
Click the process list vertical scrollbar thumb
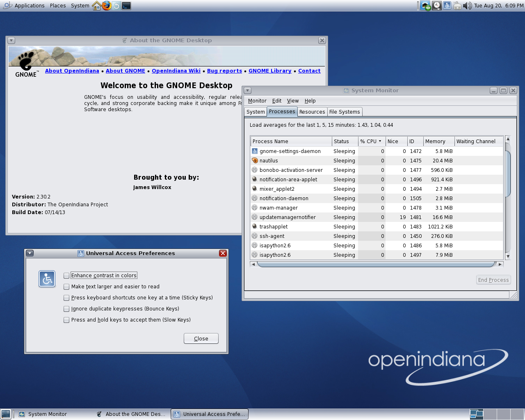pos(508,174)
